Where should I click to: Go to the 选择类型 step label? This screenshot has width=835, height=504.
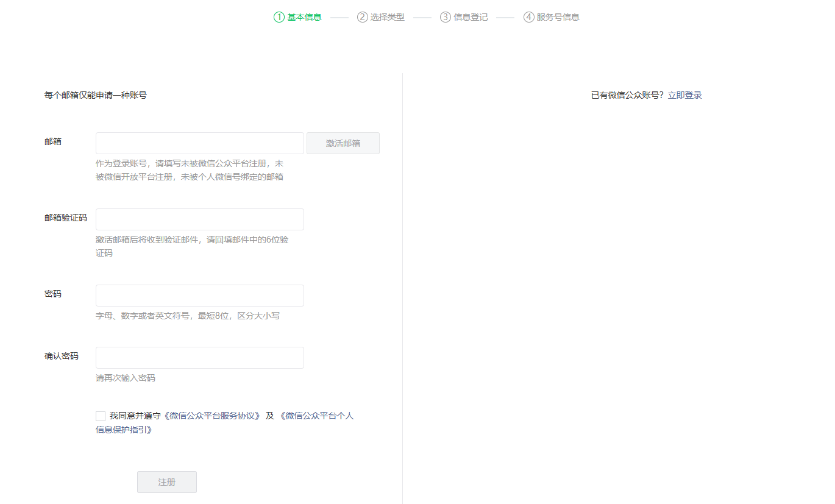point(388,17)
